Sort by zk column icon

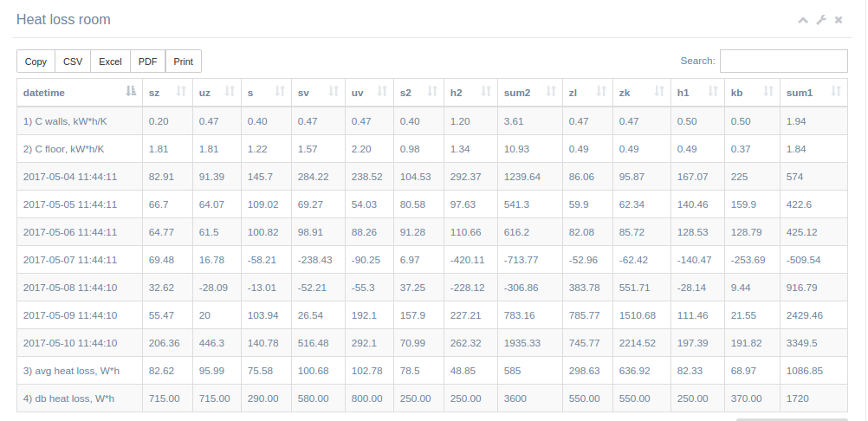pyautogui.click(x=657, y=92)
